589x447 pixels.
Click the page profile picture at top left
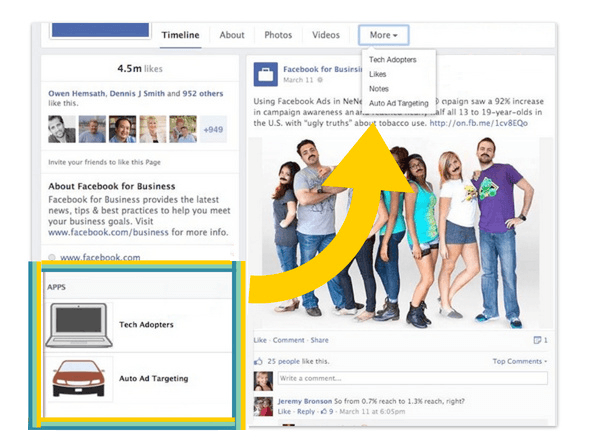pos(100,30)
